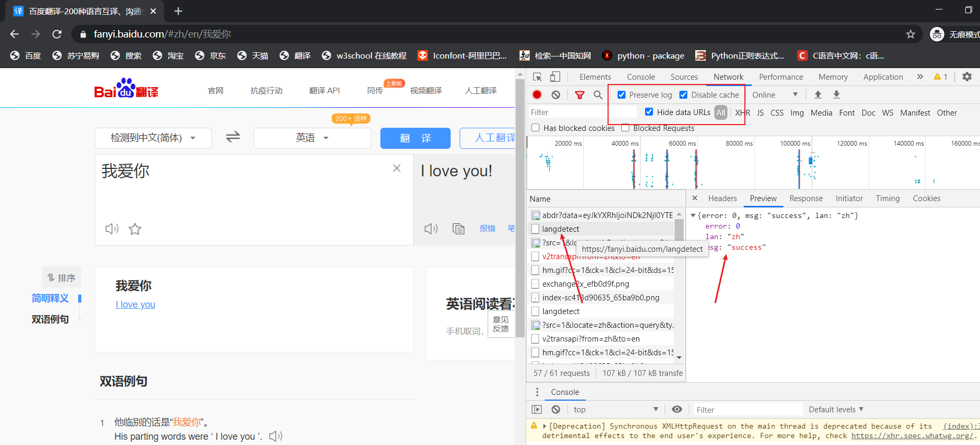Open the warnings counter in DevTools

pyautogui.click(x=941, y=77)
